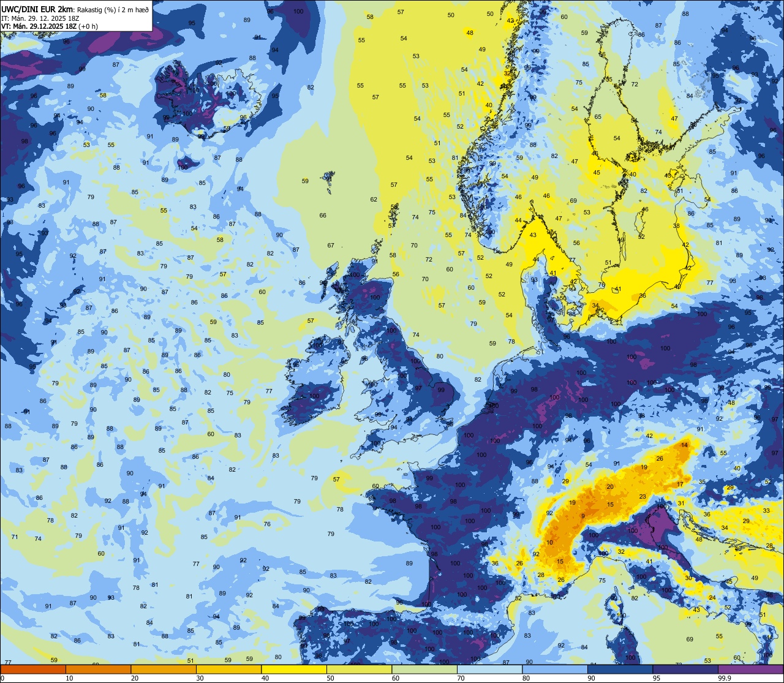The height and width of the screenshot is (683, 784).
Task: Click the '40' tick label under the legend
Action: [x=265, y=678]
